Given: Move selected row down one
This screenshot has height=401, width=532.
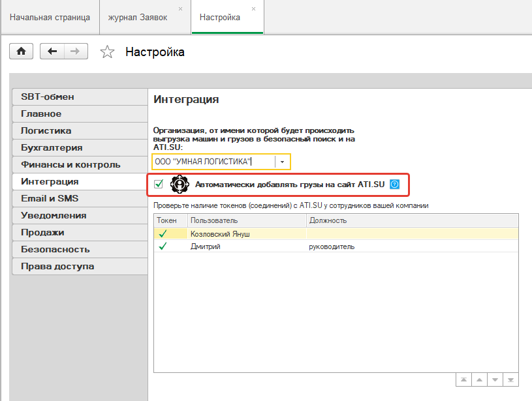Looking at the screenshot, I should click(495, 379).
